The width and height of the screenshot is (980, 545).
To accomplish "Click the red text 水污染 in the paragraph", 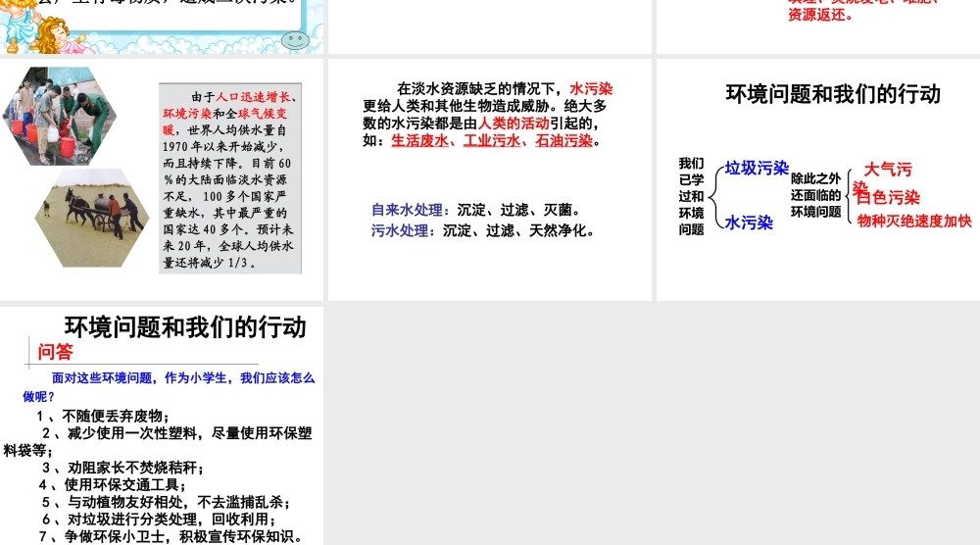I will tap(591, 89).
